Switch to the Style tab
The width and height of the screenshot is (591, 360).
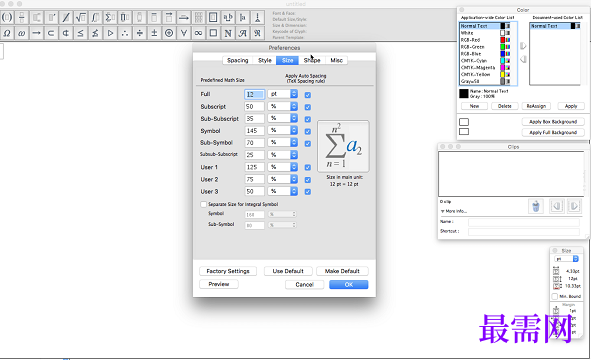265,60
